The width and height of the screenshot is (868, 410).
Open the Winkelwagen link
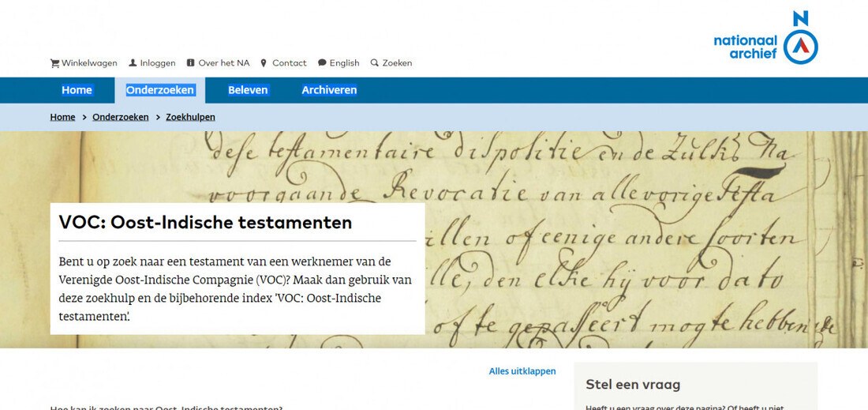[89, 63]
